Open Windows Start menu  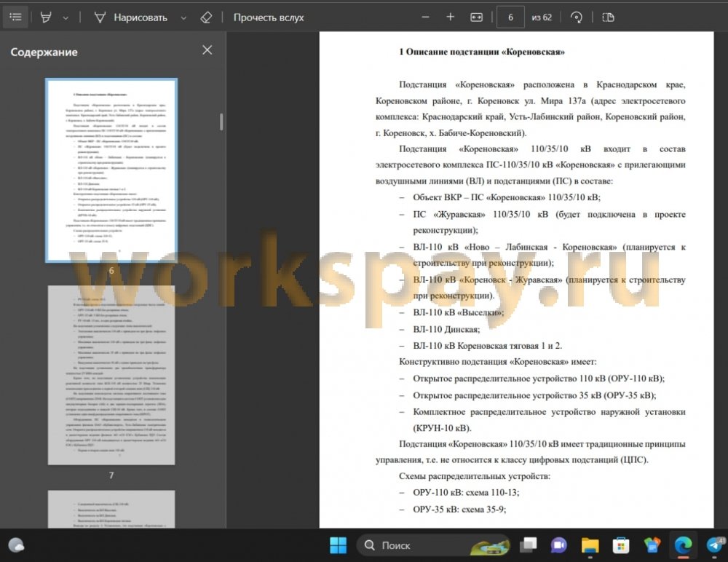[x=338, y=545]
